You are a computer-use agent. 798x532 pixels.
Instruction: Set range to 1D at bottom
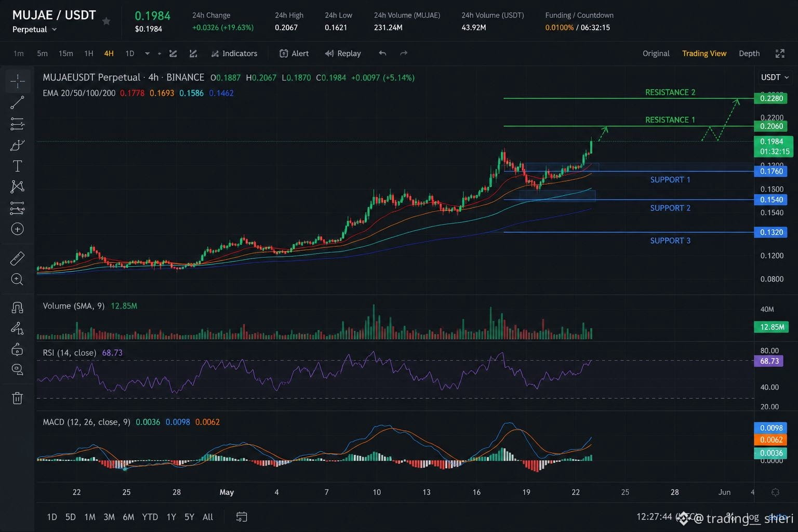pos(52,517)
